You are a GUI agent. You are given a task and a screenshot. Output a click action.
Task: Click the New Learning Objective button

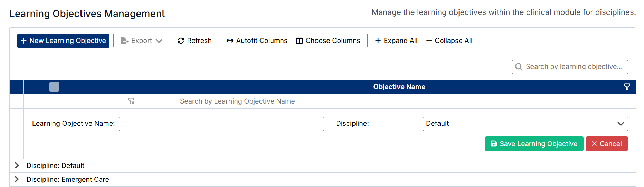click(x=63, y=41)
